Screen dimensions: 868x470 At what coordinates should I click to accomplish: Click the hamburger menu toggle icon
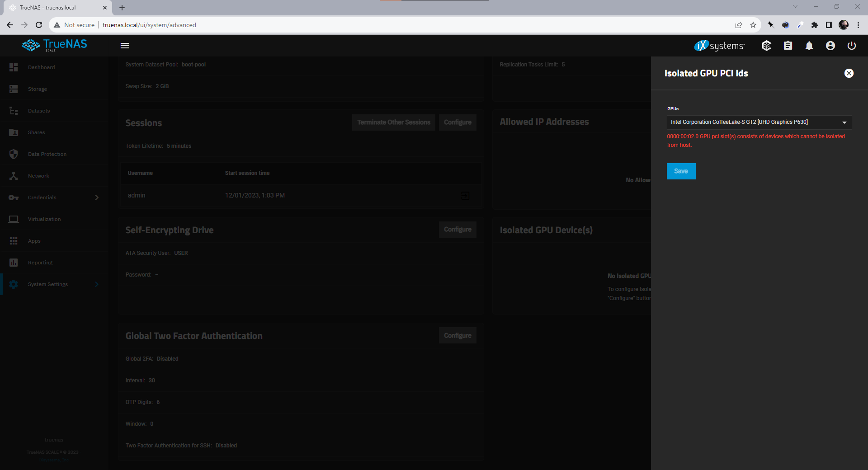[125, 46]
